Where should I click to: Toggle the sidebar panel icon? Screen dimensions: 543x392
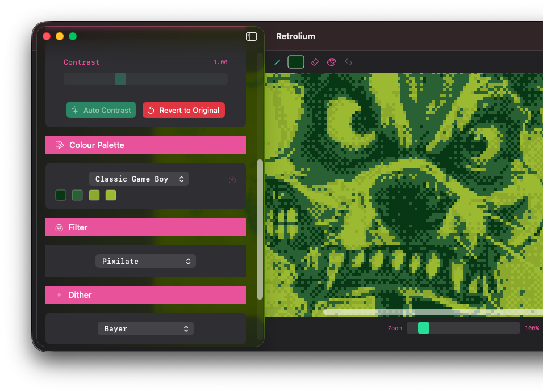point(251,36)
